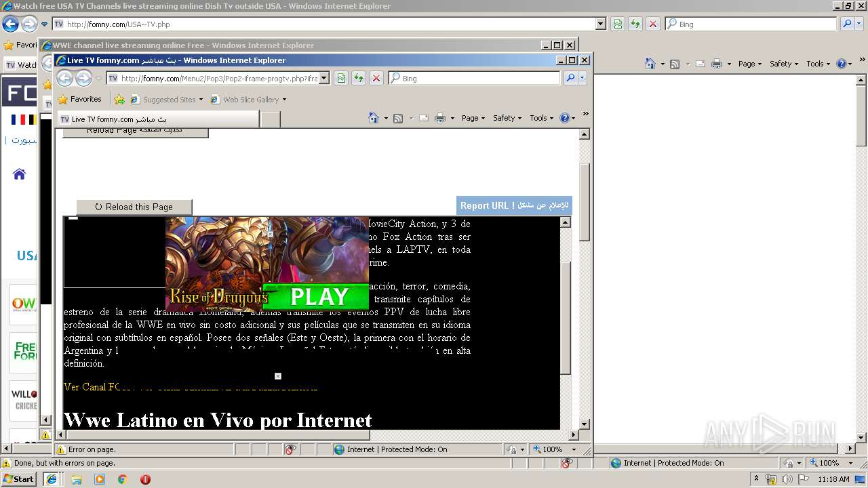Click the volume icon in the system tray

coord(787,479)
